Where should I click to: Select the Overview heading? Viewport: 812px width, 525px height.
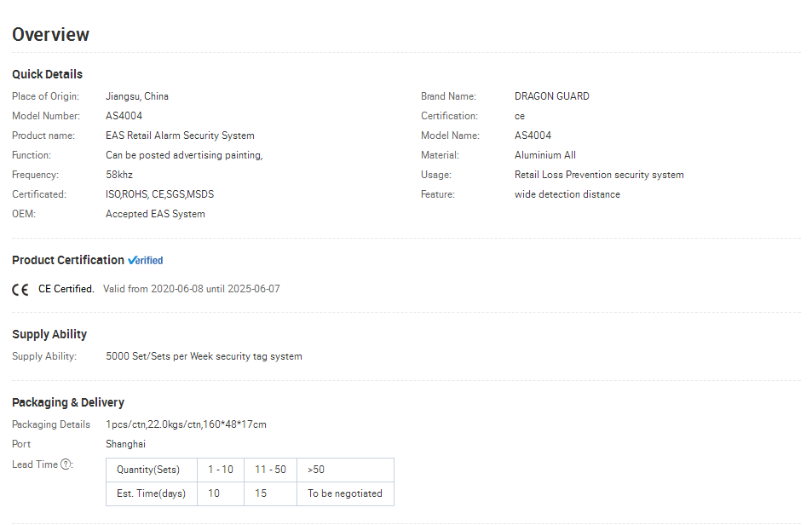pyautogui.click(x=51, y=35)
